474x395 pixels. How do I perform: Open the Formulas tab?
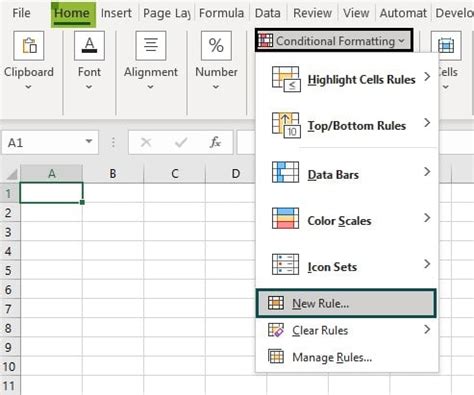[221, 13]
